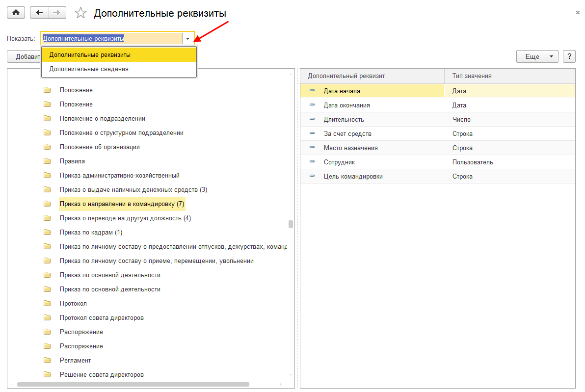
Task: Click the horizontal scrollbar of the left list
Action: [133, 384]
